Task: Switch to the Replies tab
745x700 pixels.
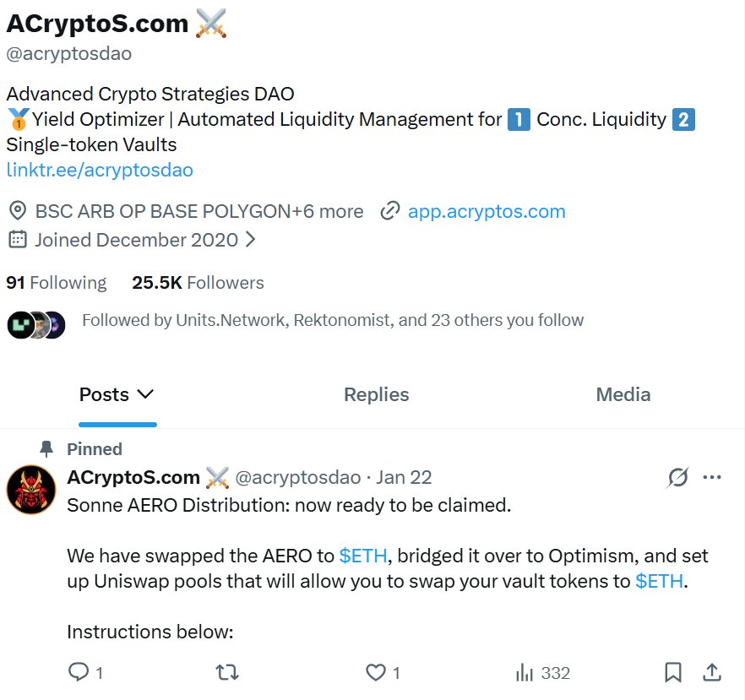Action: 376,394
